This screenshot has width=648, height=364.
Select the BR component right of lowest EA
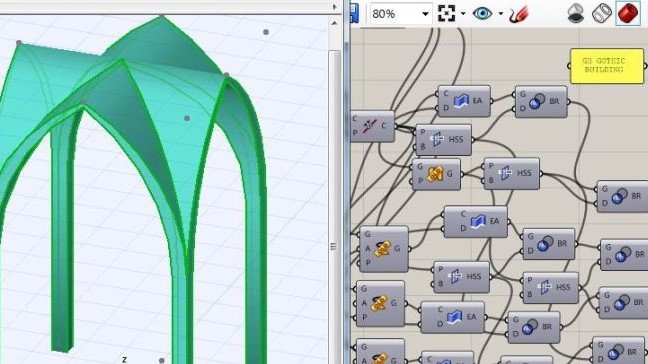point(534,328)
